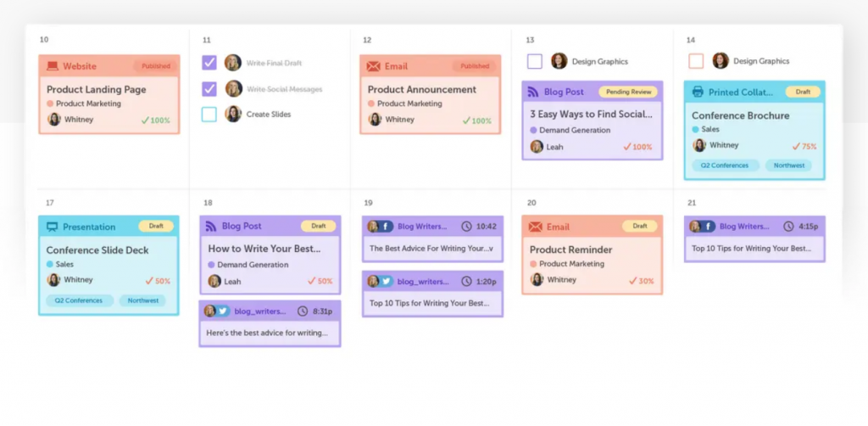This screenshot has height=426, width=868.
Task: Open the Product Landing Page title
Action: coord(97,89)
